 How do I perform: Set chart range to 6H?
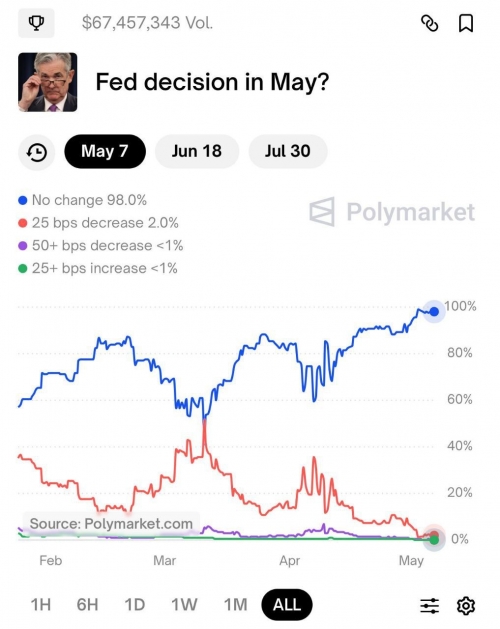[x=87, y=605]
